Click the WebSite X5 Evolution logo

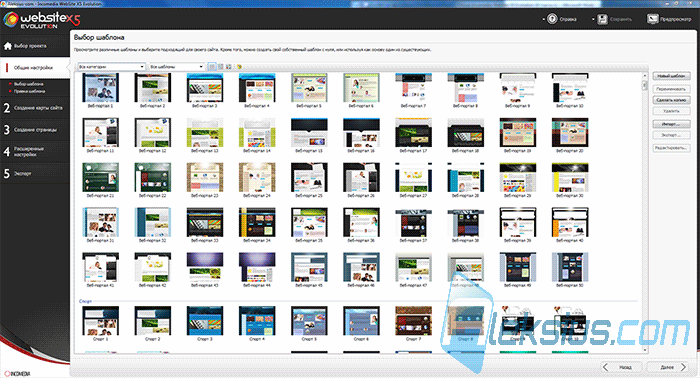42,20
